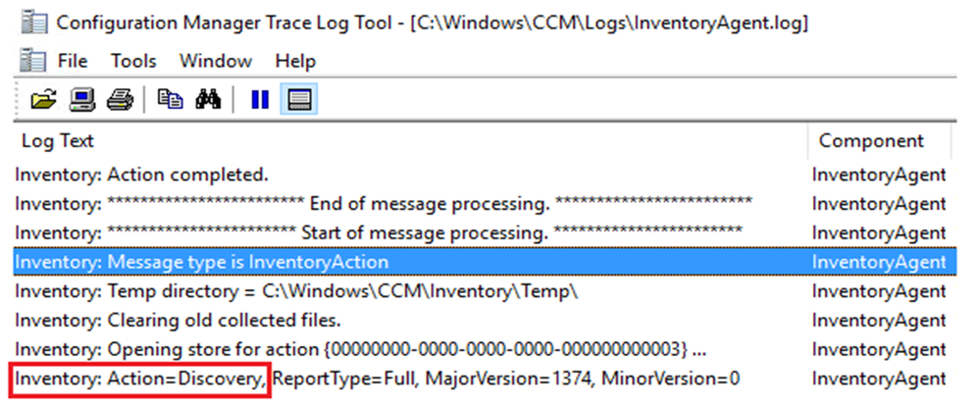Image resolution: width=980 pixels, height=406 pixels.
Task: Toggle the Pause log monitoring button
Action: pos(259,99)
